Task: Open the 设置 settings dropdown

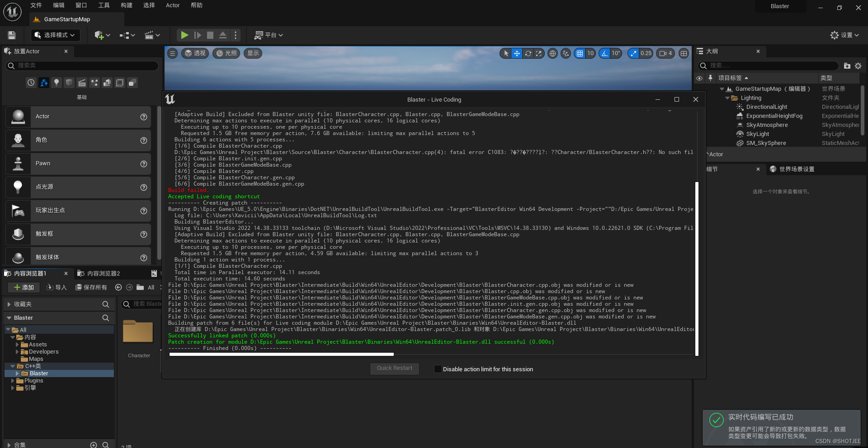Action: pos(844,35)
